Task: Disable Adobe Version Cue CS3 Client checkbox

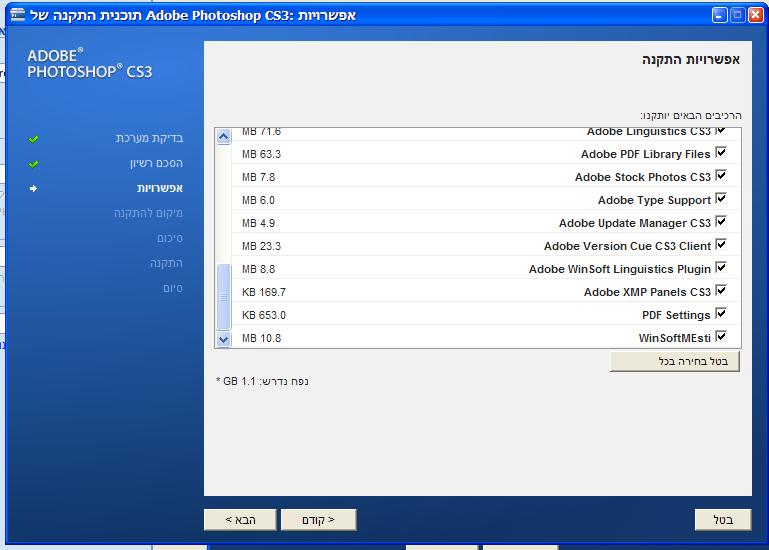Action: (x=720, y=245)
